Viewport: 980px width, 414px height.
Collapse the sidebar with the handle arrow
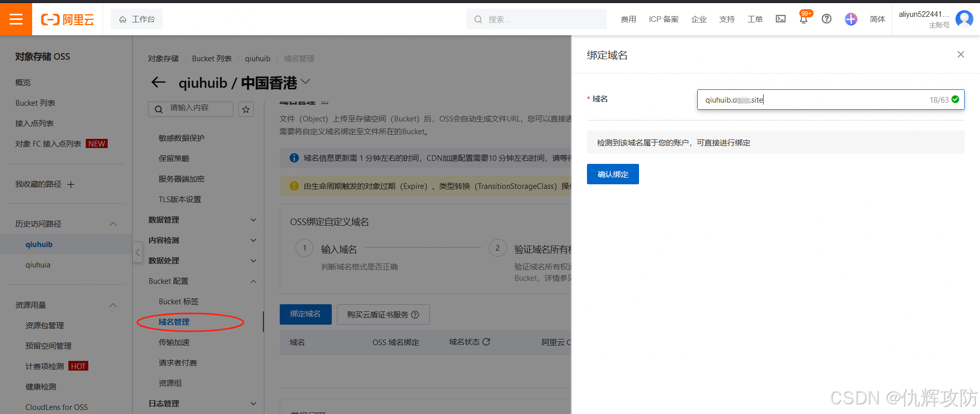point(137,252)
